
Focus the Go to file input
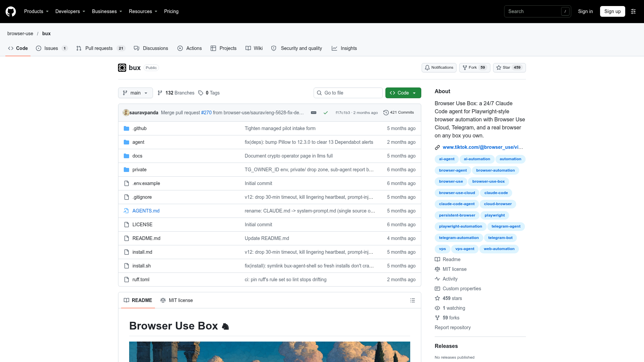348,93
